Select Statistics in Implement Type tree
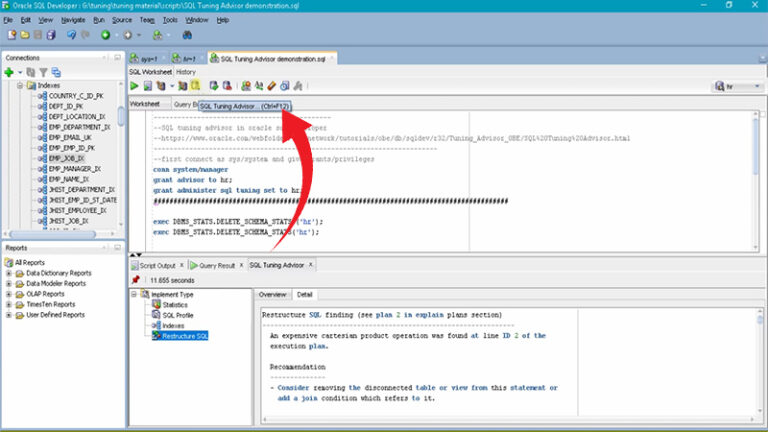The width and height of the screenshot is (768, 432). (175, 305)
